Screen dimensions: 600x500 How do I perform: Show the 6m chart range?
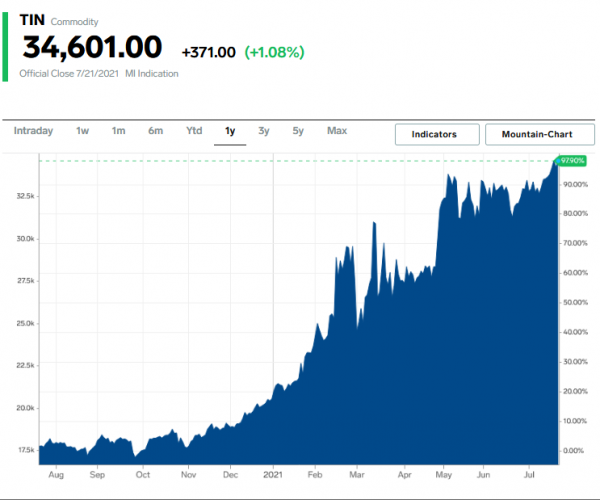point(155,131)
